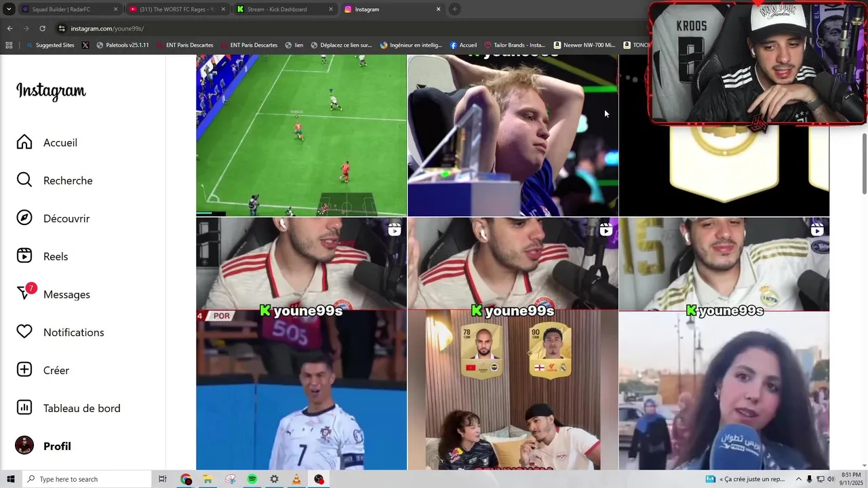Viewport: 868px width, 488px height.
Task: Open the tab search dropdown arrow
Action: 9,9
